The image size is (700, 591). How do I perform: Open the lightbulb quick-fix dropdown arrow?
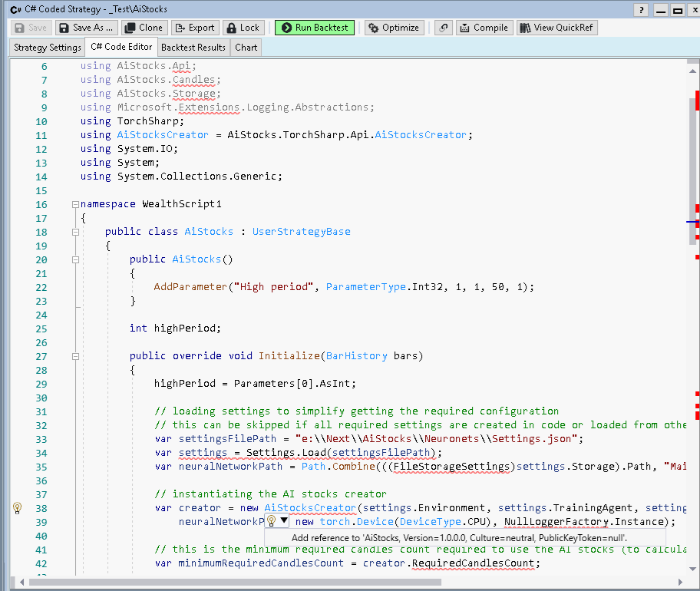pyautogui.click(x=283, y=521)
